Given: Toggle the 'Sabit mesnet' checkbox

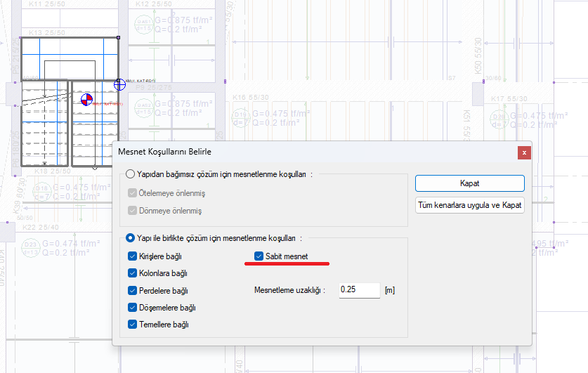Looking at the screenshot, I should tap(259, 256).
